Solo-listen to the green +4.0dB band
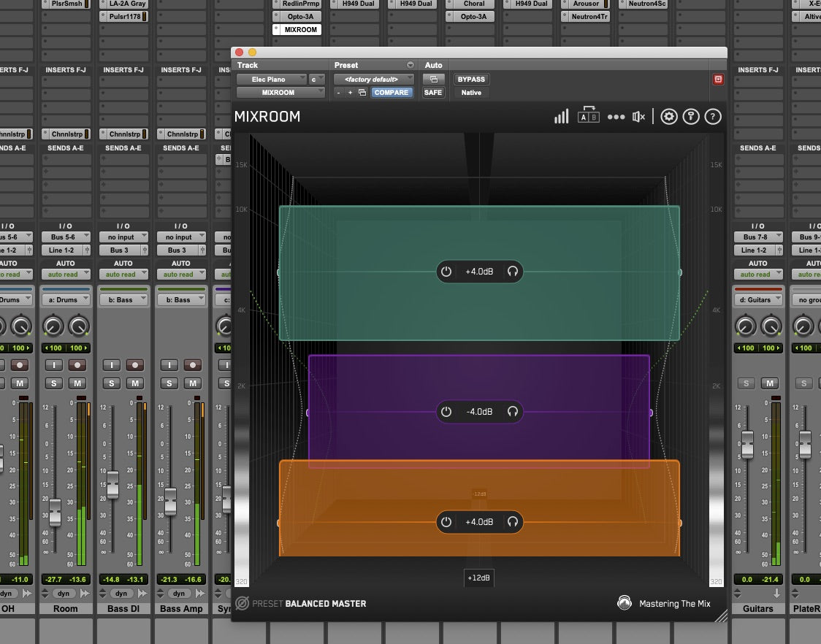The height and width of the screenshot is (644, 821). pyautogui.click(x=513, y=272)
